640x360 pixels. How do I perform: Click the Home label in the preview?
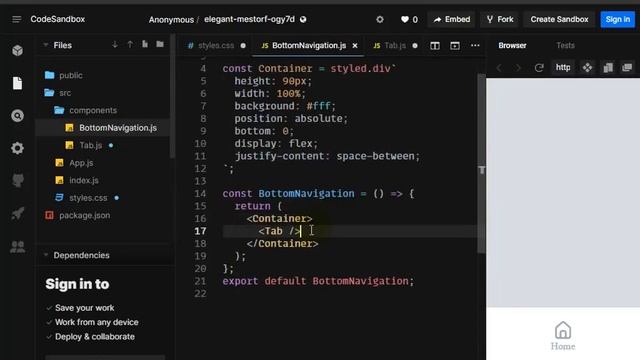[x=563, y=347]
